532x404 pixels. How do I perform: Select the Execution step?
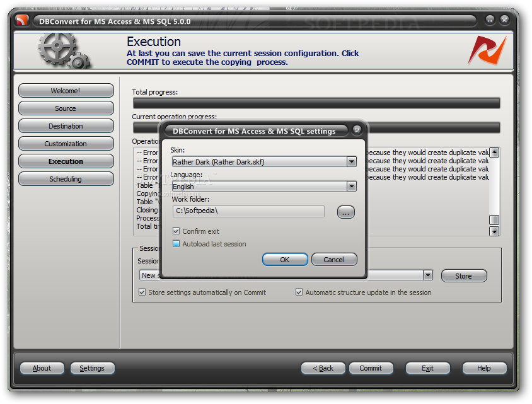pyautogui.click(x=66, y=161)
